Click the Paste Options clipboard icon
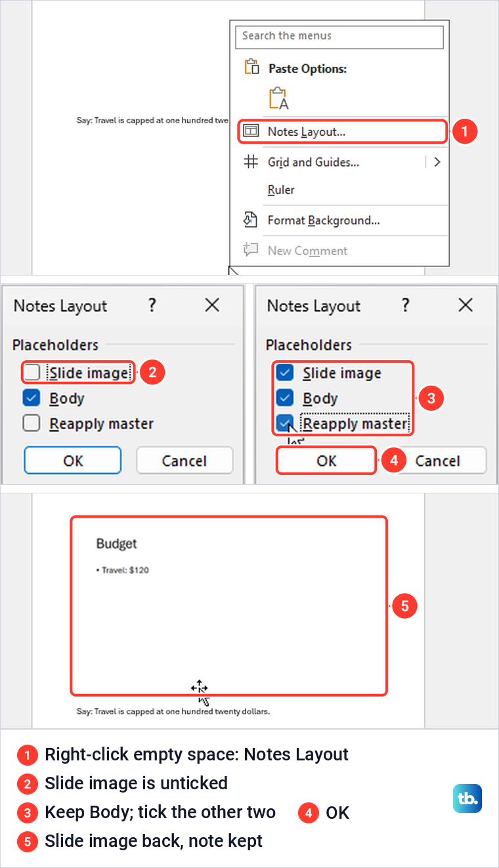The width and height of the screenshot is (499, 868). tap(252, 68)
